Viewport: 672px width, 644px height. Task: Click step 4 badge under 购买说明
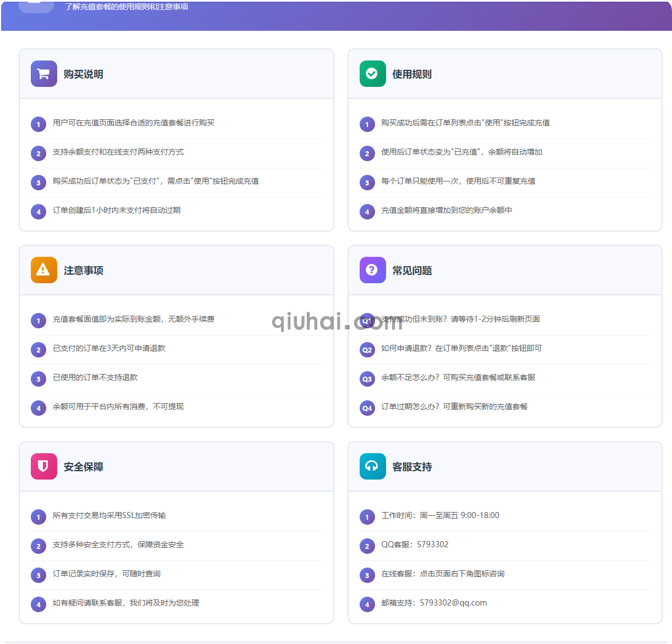pyautogui.click(x=38, y=211)
